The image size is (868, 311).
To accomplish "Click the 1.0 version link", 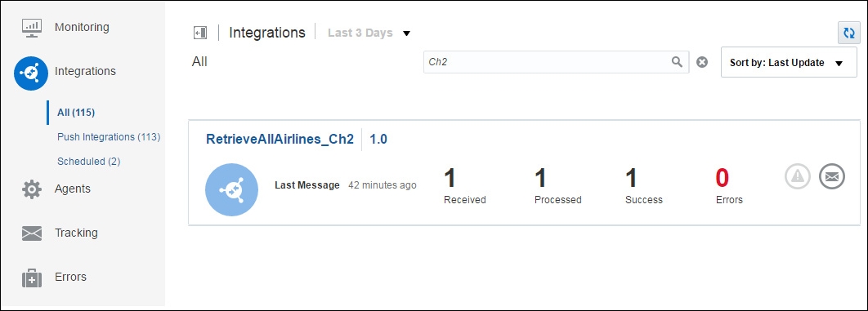I will pyautogui.click(x=378, y=140).
